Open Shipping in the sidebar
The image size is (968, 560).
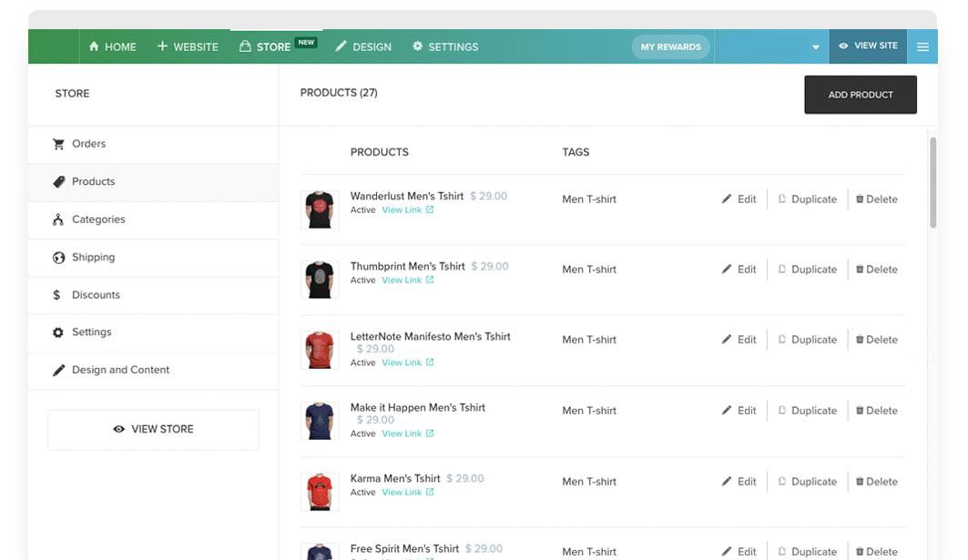point(153,258)
